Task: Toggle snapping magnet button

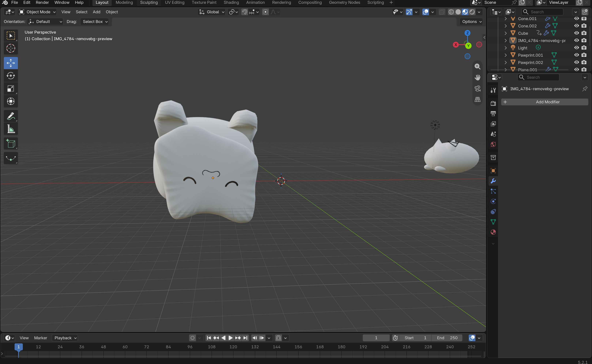Action: click(244, 12)
